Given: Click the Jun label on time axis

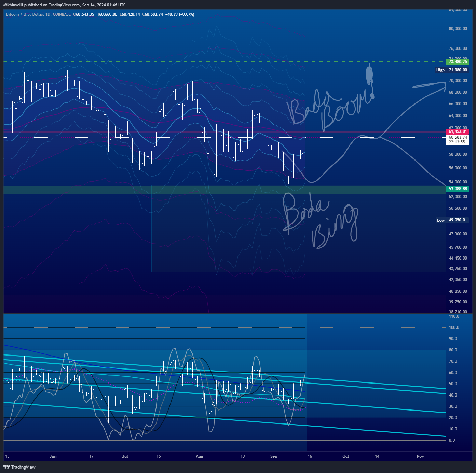Looking at the screenshot, I should 53,456.
